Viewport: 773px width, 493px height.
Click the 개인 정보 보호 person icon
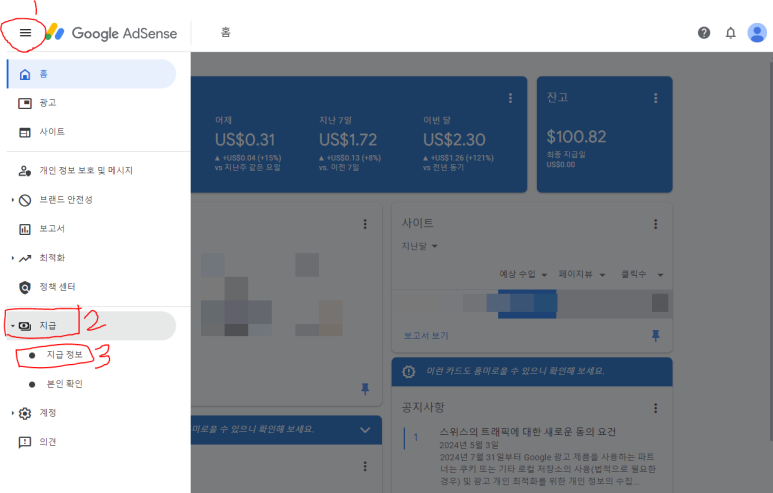25,171
